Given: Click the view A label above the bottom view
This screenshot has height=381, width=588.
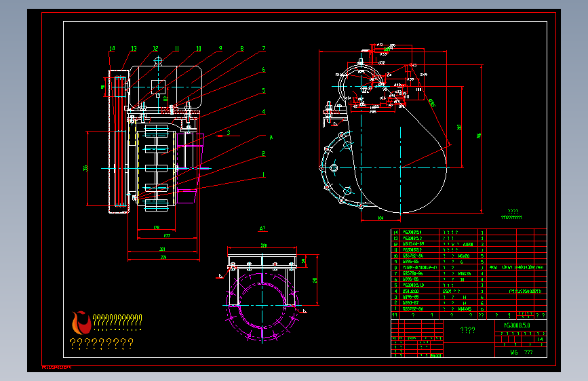Looking at the screenshot, I should pyautogui.click(x=262, y=228).
